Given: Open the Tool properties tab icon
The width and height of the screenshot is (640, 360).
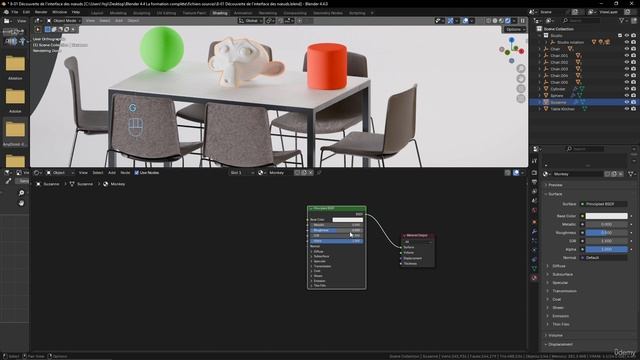Looking at the screenshot, I should [x=534, y=161].
